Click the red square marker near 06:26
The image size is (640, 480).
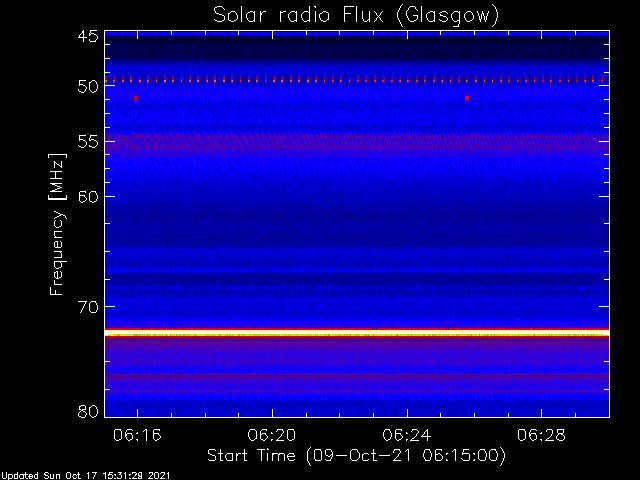pyautogui.click(x=467, y=98)
